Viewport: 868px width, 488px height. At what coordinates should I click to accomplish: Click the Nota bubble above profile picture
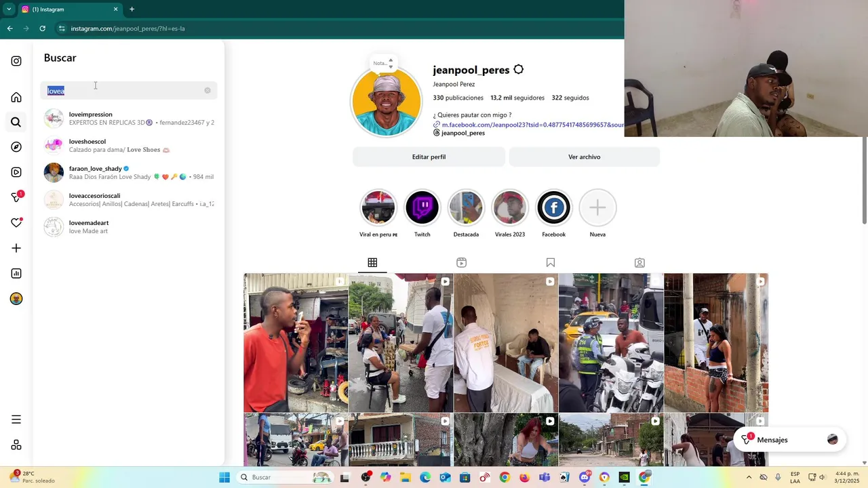[383, 63]
